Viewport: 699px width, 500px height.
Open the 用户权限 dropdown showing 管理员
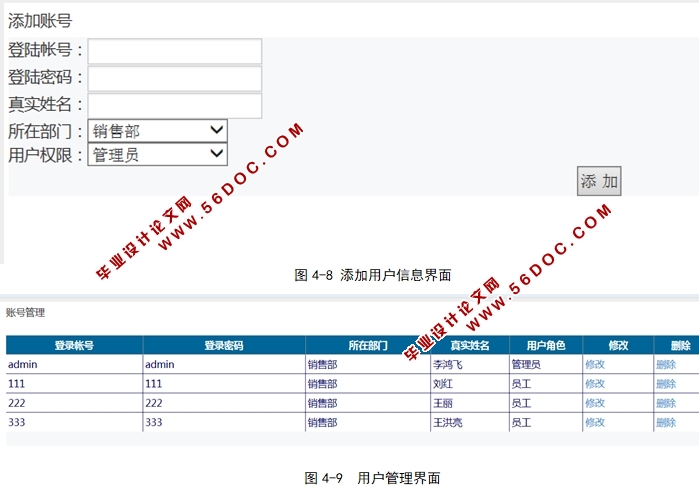click(x=158, y=154)
